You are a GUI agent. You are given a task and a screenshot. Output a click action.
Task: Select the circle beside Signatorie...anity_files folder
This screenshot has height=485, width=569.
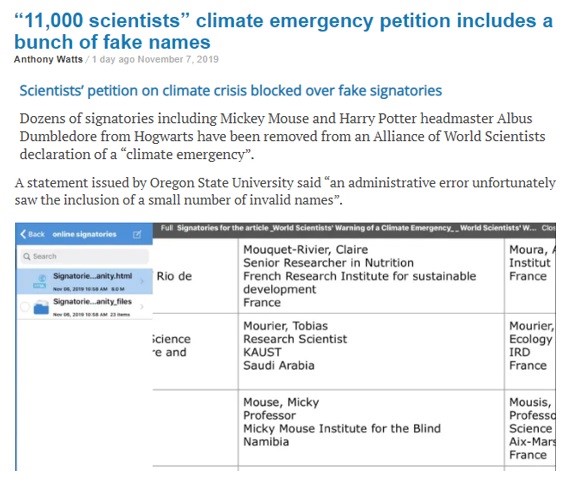(x=25, y=307)
